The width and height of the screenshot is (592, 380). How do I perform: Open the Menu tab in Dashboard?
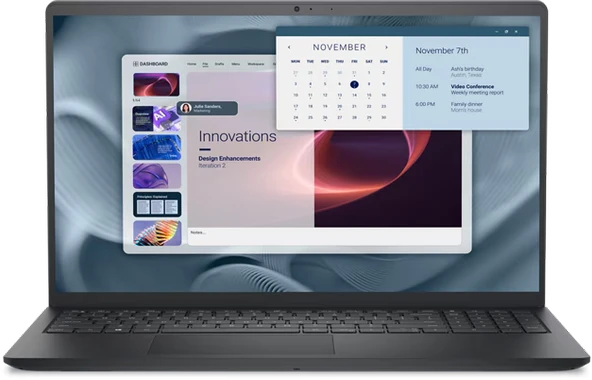pos(236,64)
